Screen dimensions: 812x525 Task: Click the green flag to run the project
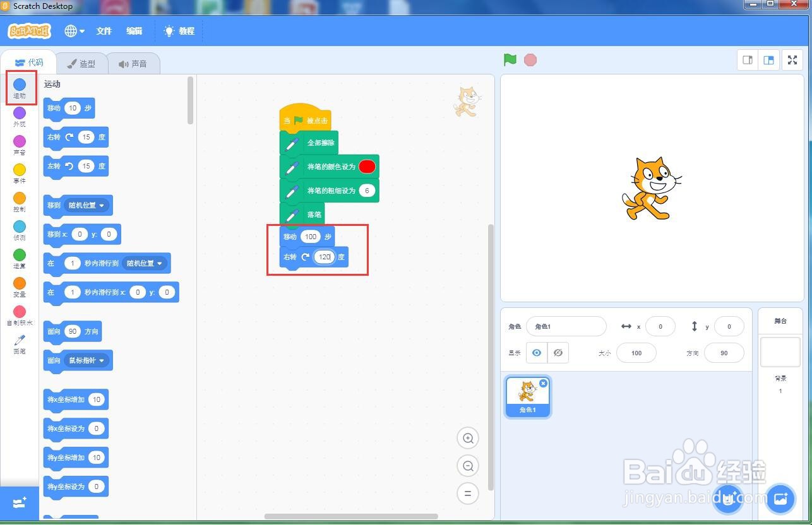click(x=510, y=59)
